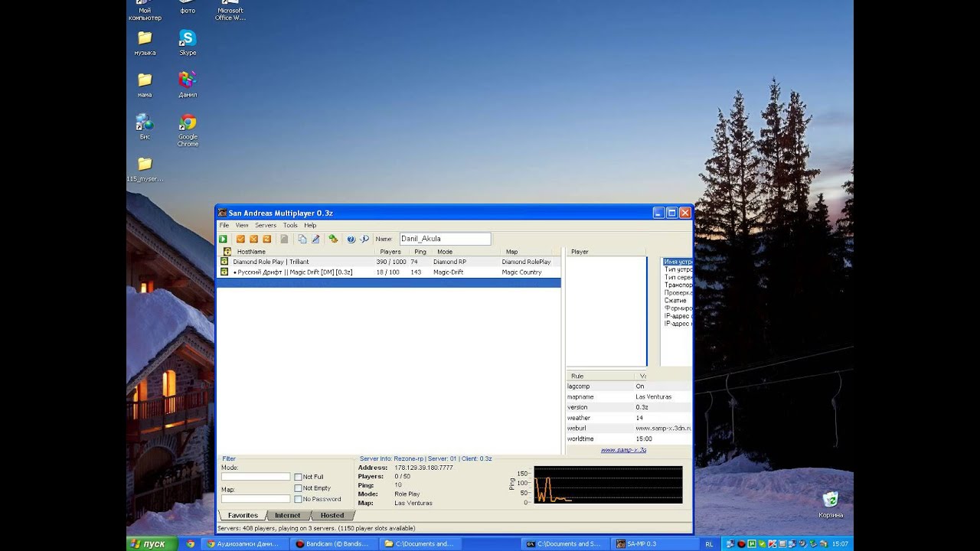Open the SA-MP 0.3 taskbar button
This screenshot has height=551, width=980.
[655, 544]
